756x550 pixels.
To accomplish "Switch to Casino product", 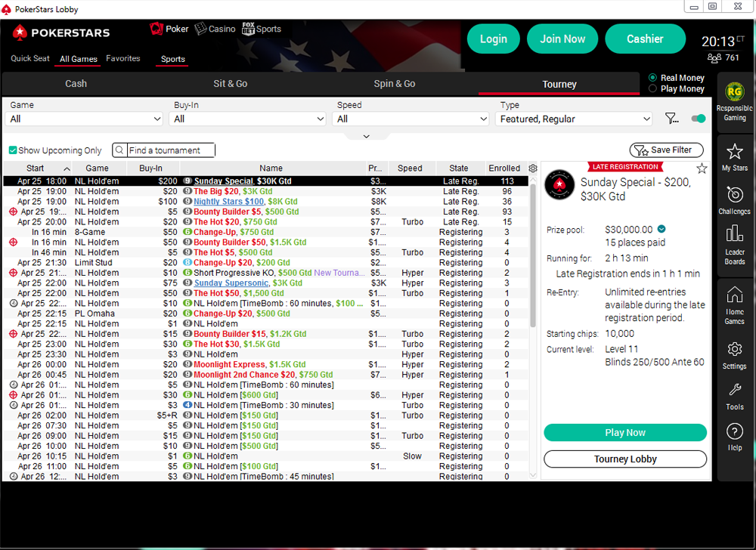I will [x=215, y=29].
